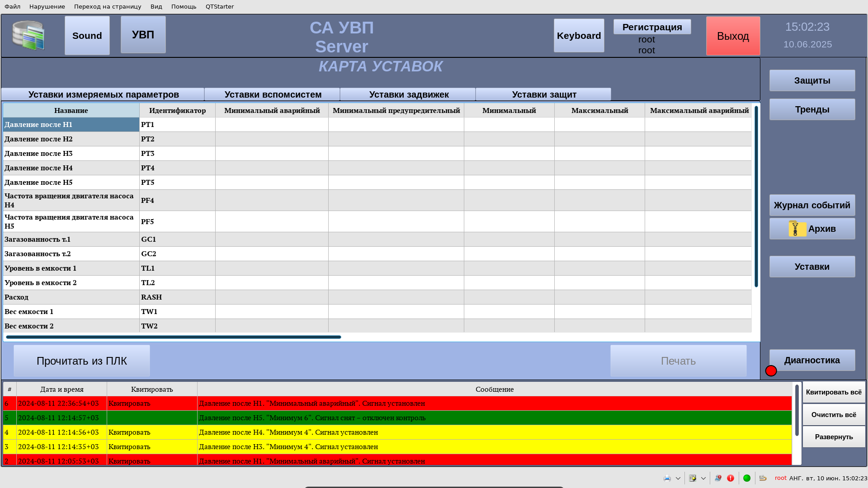The width and height of the screenshot is (868, 488).
Task: Click the red diagnostics status indicator circle
Action: tap(771, 371)
